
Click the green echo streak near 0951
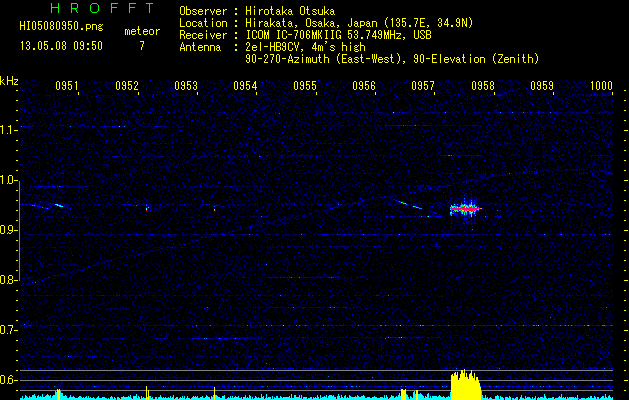tap(59, 205)
